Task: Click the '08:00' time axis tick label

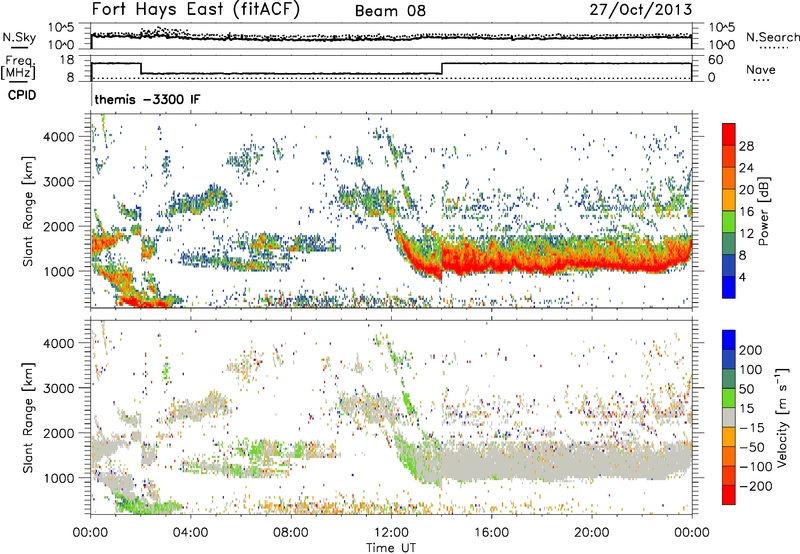Action: pos(291,533)
